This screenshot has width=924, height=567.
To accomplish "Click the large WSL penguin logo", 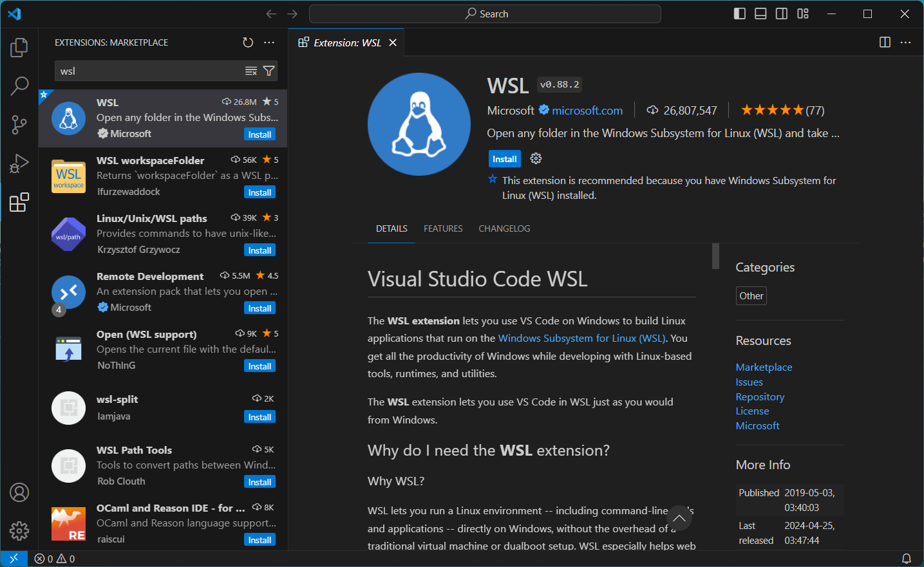I will [x=419, y=124].
